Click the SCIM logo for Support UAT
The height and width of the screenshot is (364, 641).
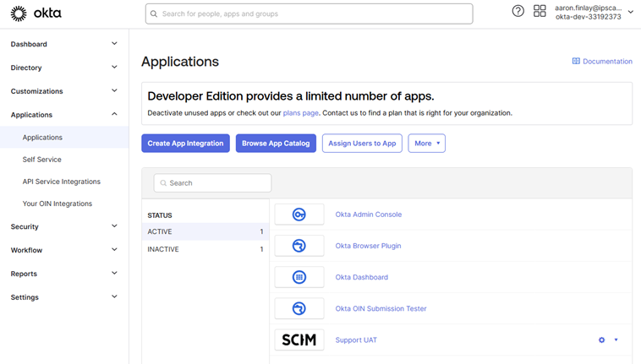click(x=299, y=340)
